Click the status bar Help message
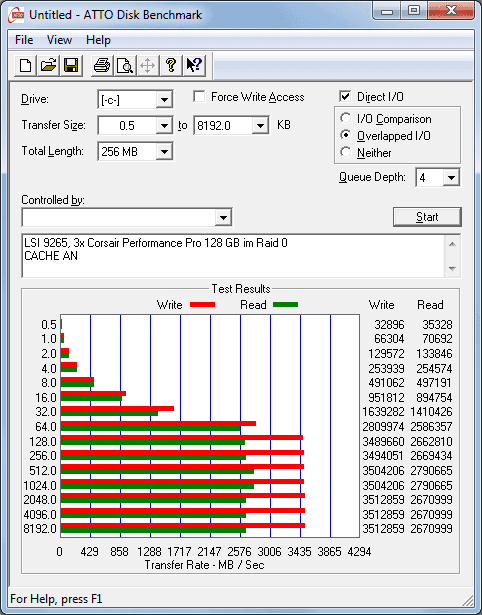The width and height of the screenshot is (482, 615). (x=56, y=599)
